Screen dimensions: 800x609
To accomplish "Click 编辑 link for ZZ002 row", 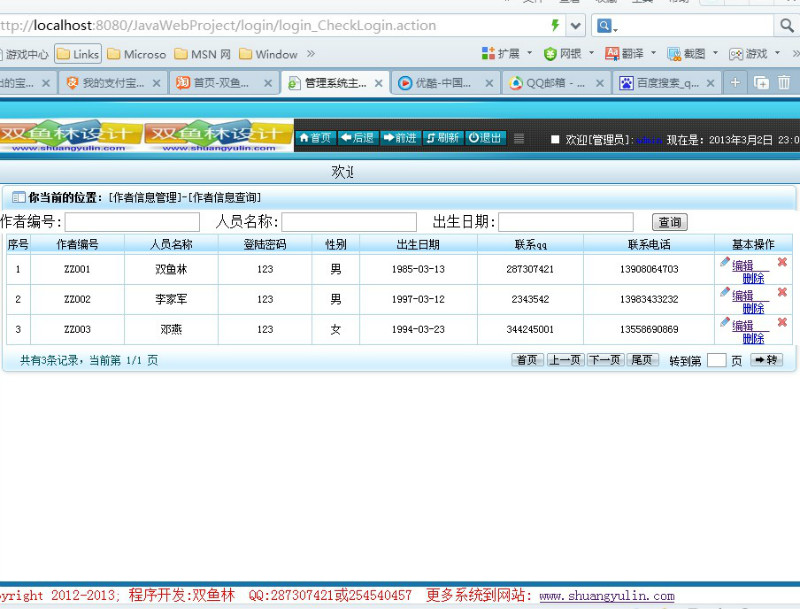I will 742,295.
